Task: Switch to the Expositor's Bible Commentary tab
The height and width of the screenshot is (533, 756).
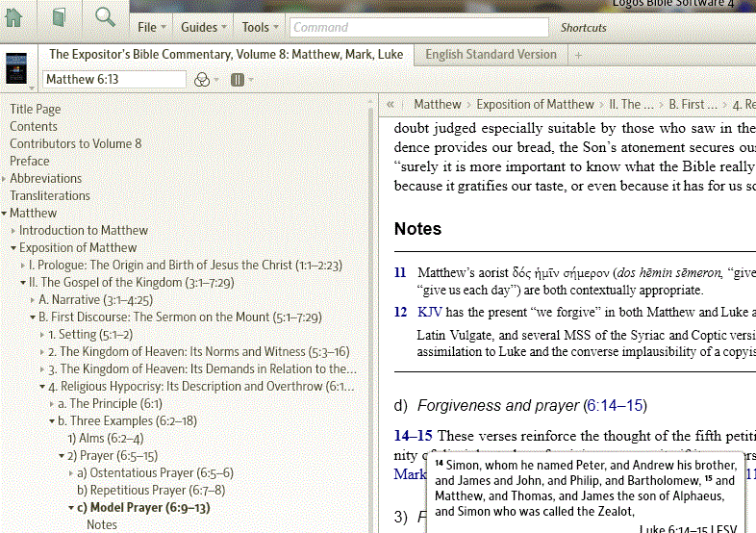Action: pos(226,55)
